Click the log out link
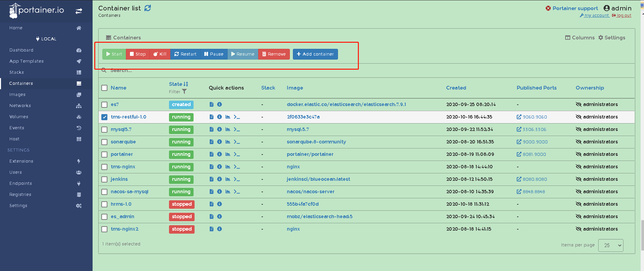The height and width of the screenshot is (271, 644). click(x=622, y=15)
